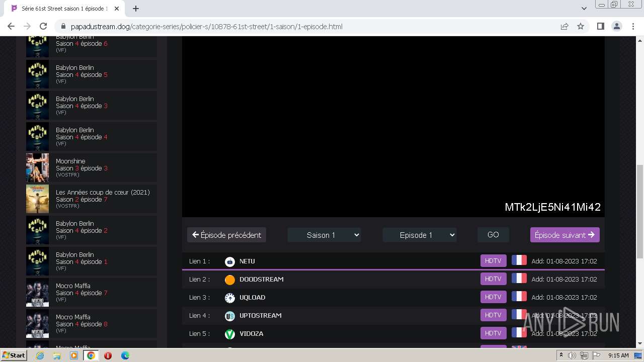The width and height of the screenshot is (644, 362).
Task: Reload the page
Action: pyautogui.click(x=43, y=26)
